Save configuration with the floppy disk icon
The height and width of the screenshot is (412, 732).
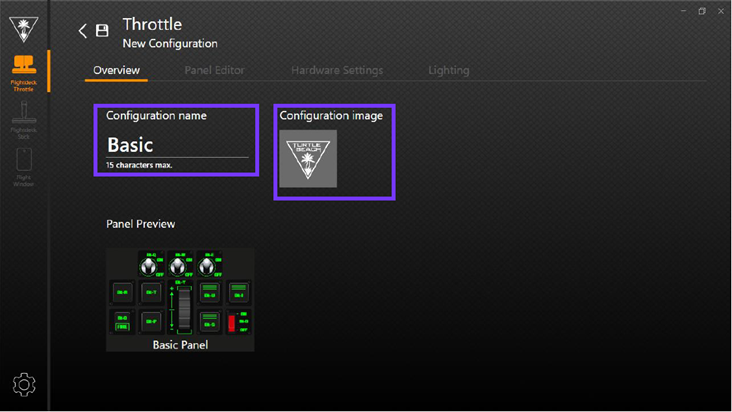point(102,31)
